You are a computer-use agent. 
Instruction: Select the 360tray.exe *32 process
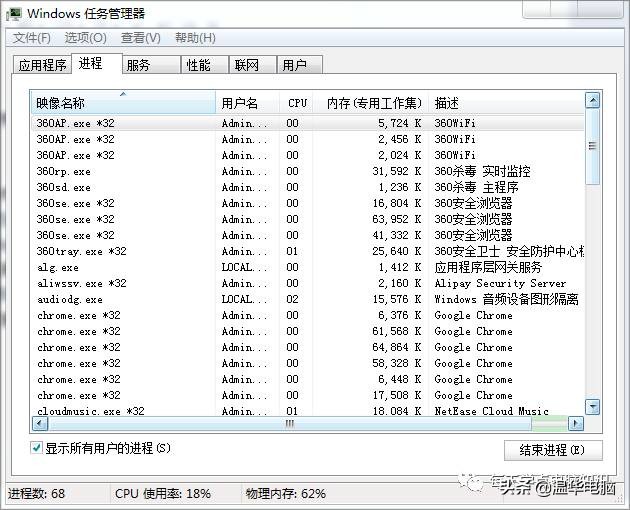pos(307,251)
